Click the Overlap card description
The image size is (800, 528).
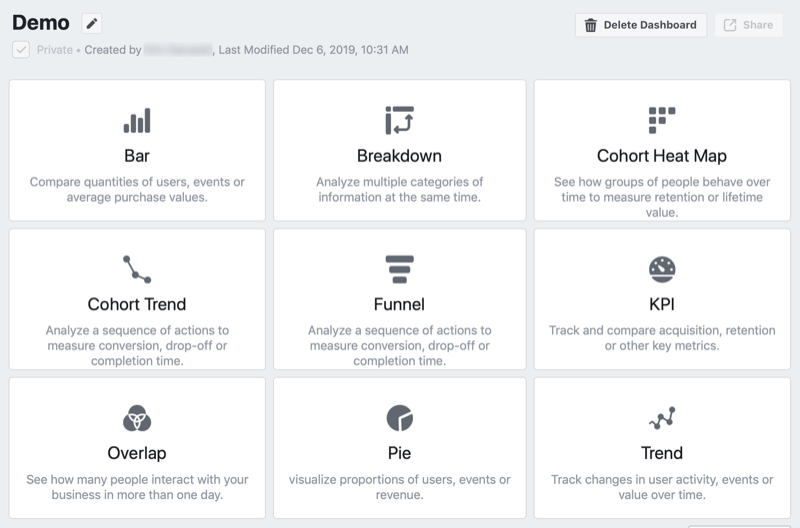(x=137, y=487)
